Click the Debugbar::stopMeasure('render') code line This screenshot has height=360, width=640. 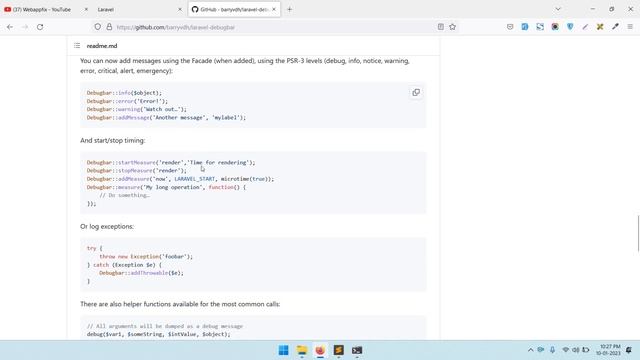[136, 171]
